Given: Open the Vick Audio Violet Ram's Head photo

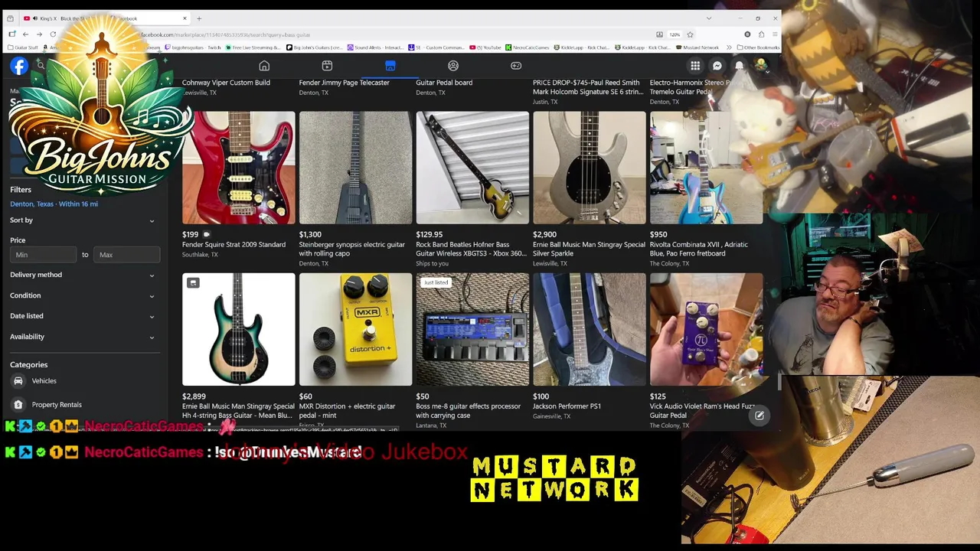Looking at the screenshot, I should pos(706,329).
